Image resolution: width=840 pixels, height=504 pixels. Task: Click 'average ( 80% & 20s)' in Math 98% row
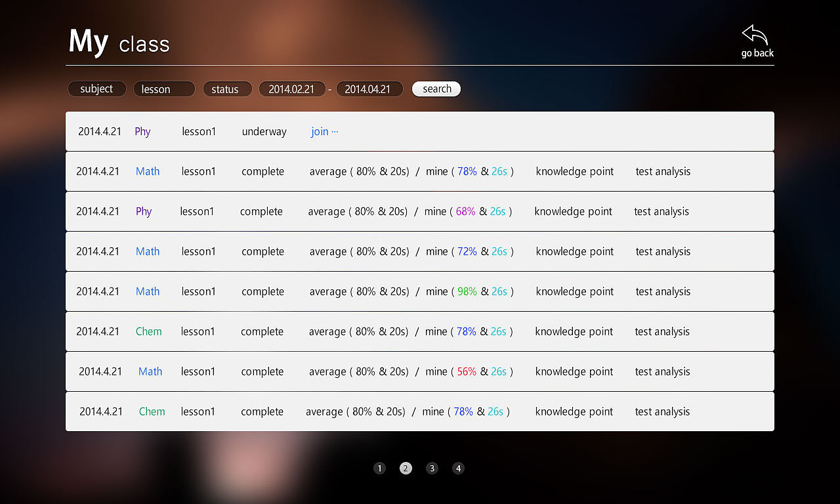tap(360, 292)
